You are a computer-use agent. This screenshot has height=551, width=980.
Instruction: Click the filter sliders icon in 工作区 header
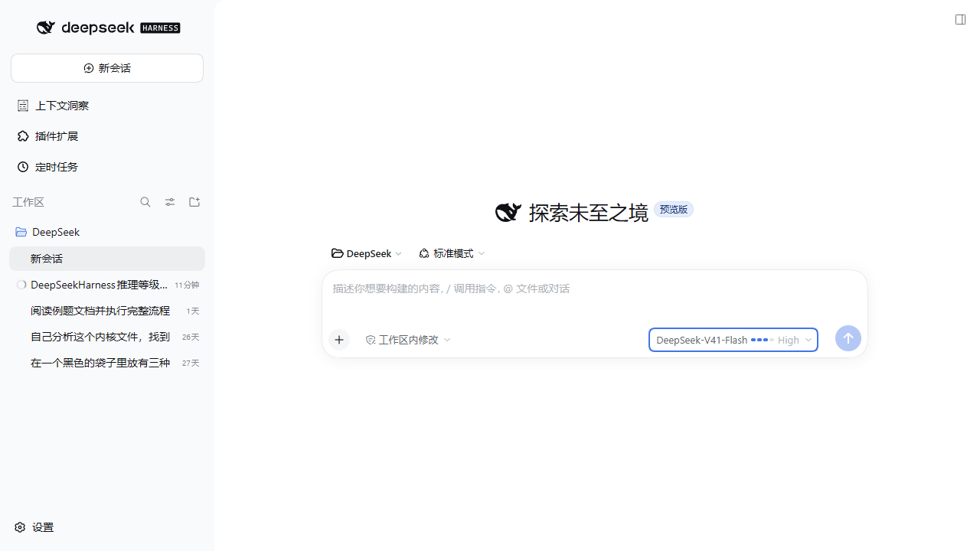coord(170,202)
